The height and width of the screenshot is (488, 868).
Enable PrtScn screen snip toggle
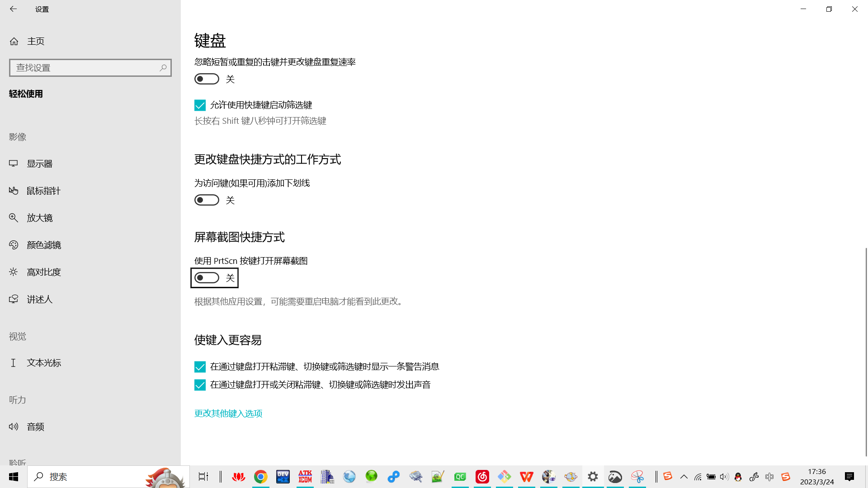tap(207, 278)
